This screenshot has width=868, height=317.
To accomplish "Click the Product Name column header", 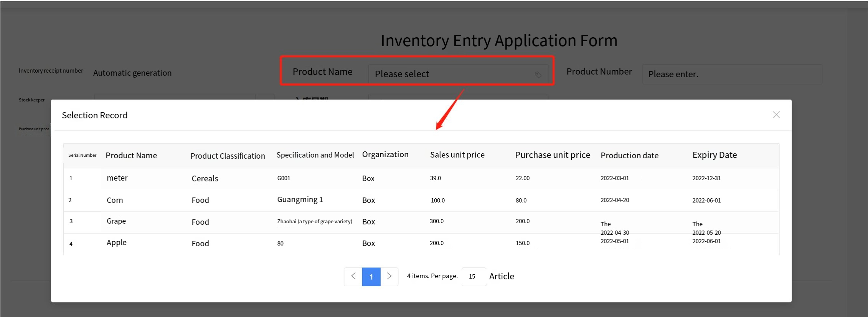I will 131,156.
